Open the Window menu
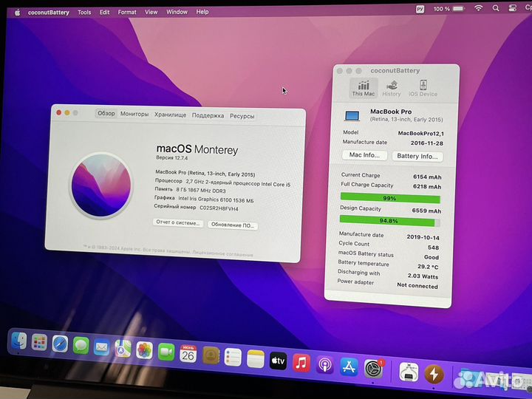 pos(177,12)
